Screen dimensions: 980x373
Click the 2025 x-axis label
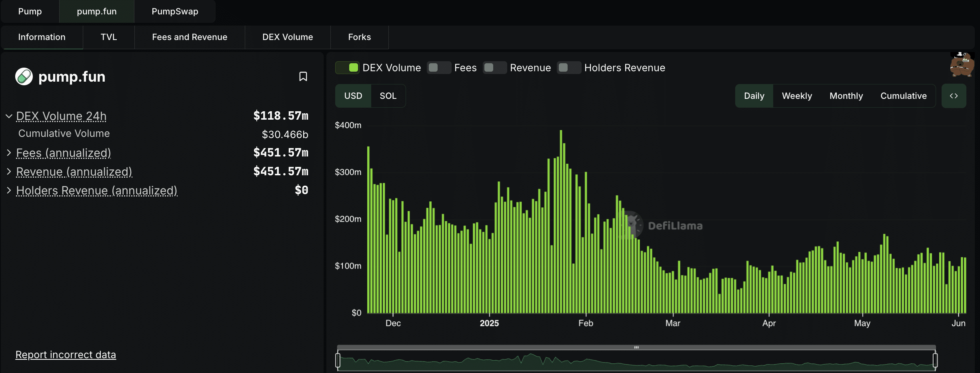tap(489, 323)
